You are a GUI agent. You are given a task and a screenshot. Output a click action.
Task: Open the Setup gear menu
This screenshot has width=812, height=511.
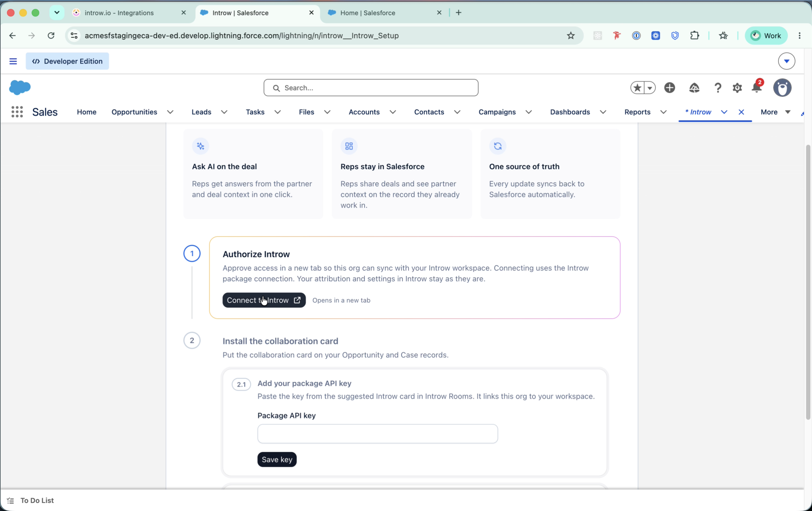tap(737, 88)
